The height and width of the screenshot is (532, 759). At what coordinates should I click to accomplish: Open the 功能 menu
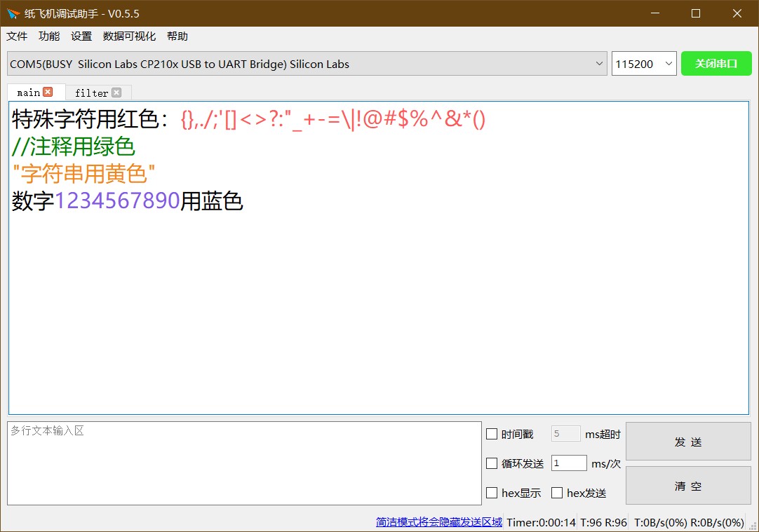(49, 36)
